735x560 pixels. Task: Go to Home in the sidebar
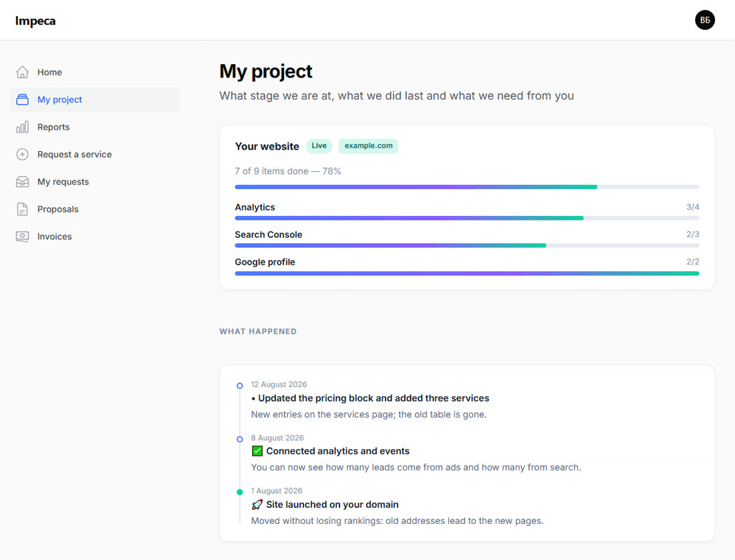tap(95, 72)
